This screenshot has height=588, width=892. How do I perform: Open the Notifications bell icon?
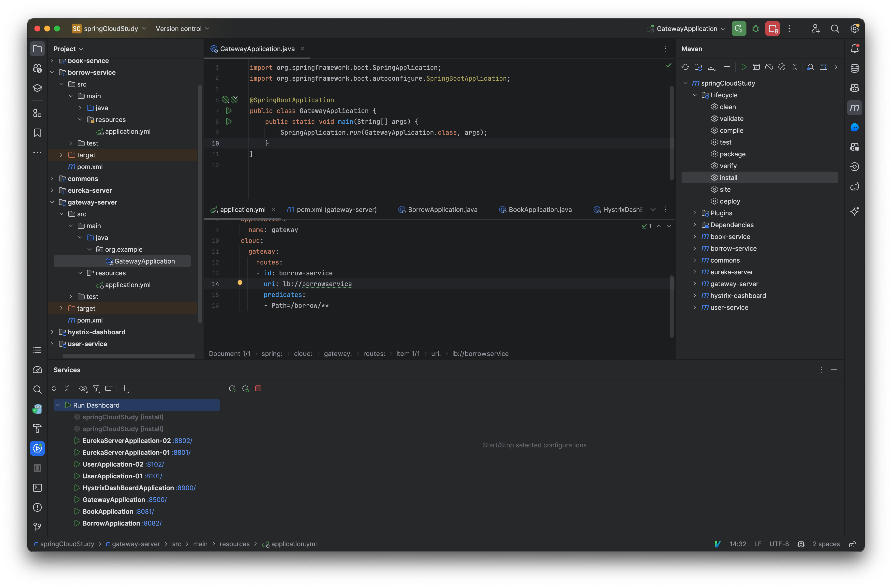[854, 49]
